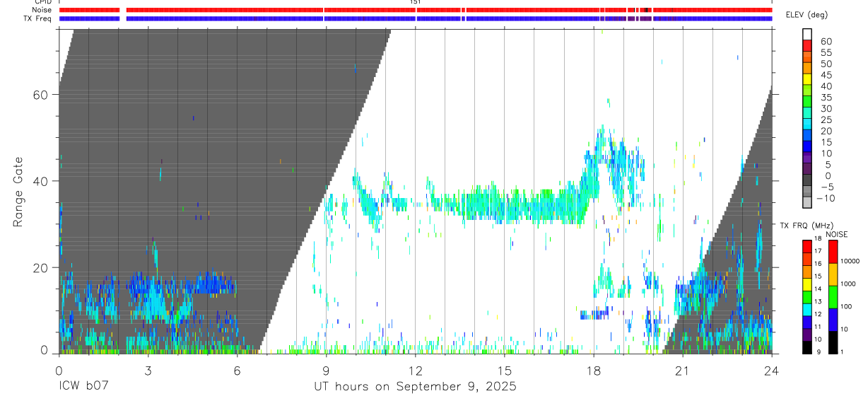Click the 'TX Freq' strip label at top left
Screen dimensions: 868x401
click(x=37, y=18)
